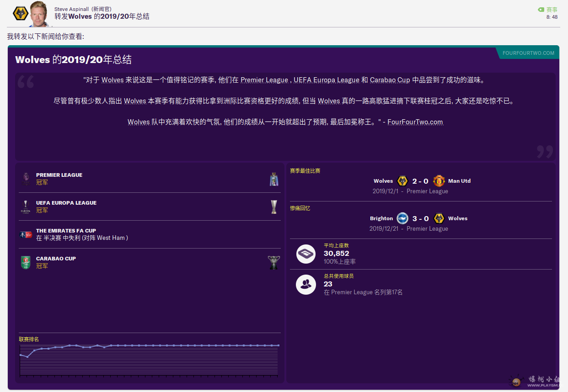Click the 2019/12/1 match date line
This screenshot has width=568, height=392.
410,191
